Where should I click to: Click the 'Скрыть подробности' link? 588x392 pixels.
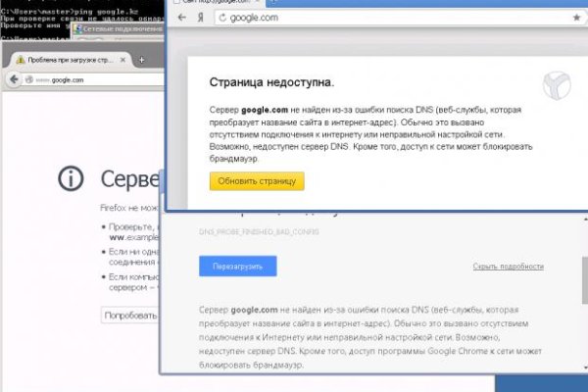tap(508, 266)
